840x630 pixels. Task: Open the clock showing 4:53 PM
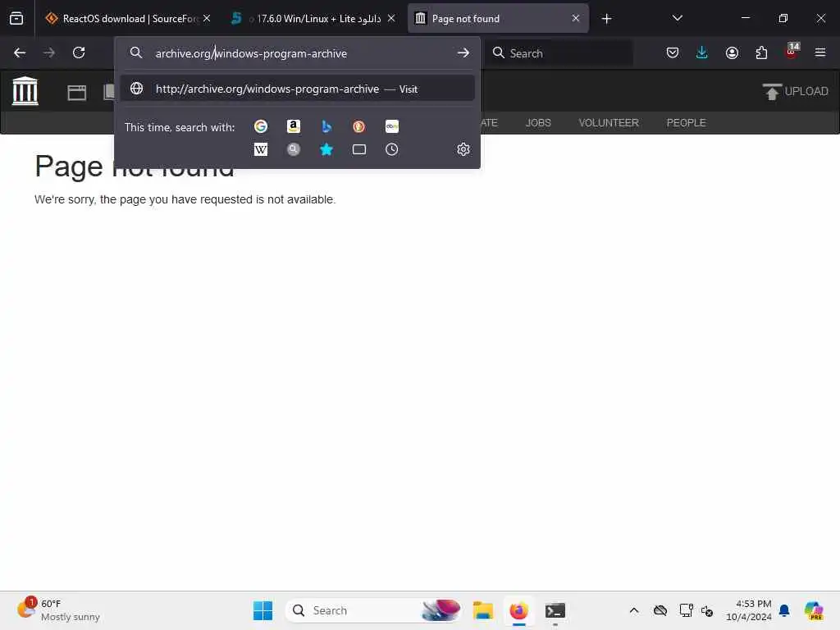click(748, 610)
